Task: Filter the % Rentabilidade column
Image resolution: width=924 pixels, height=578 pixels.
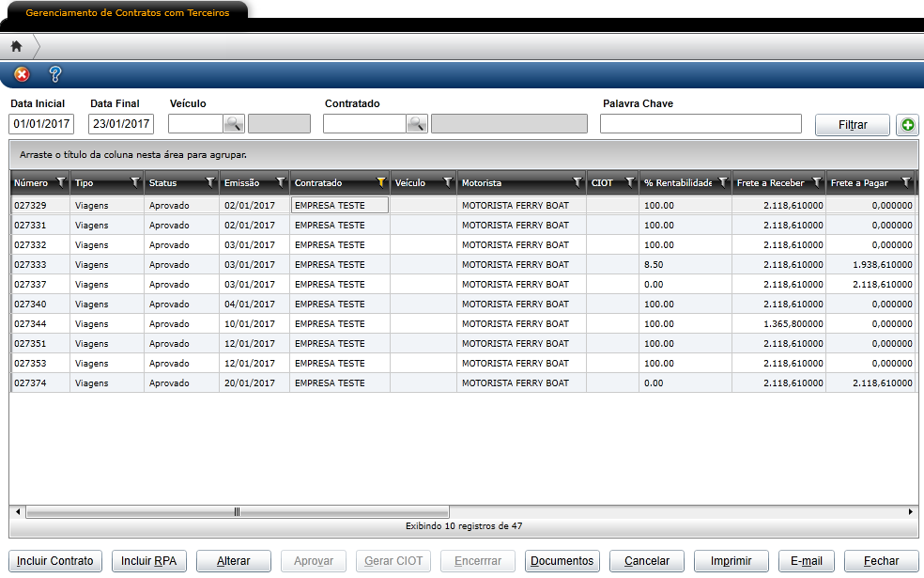Action: pyautogui.click(x=723, y=183)
